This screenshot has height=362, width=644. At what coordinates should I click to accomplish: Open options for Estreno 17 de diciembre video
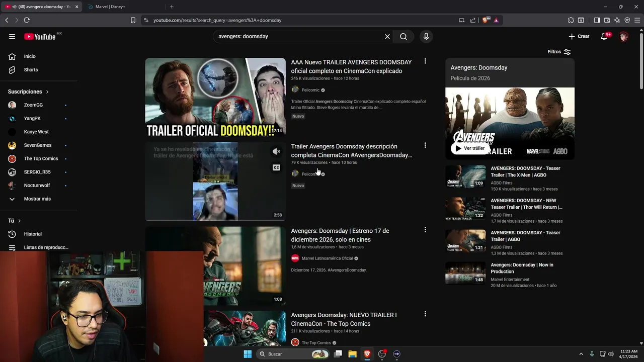(x=425, y=230)
